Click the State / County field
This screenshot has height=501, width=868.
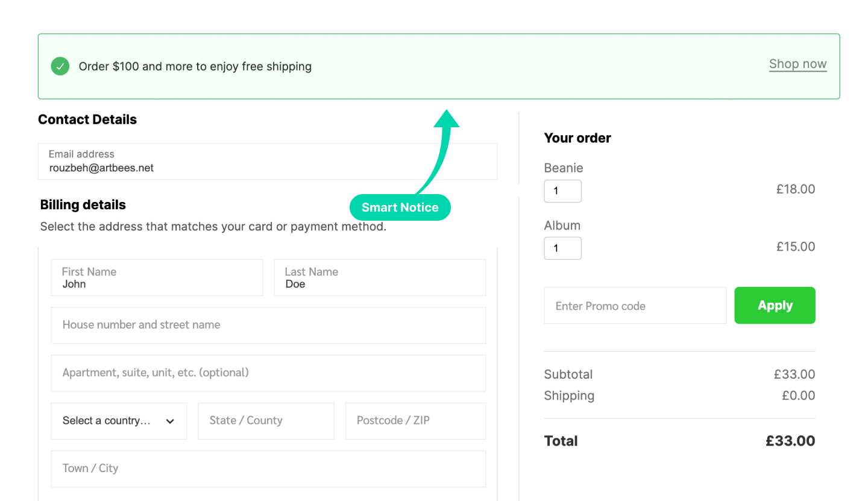coord(266,421)
